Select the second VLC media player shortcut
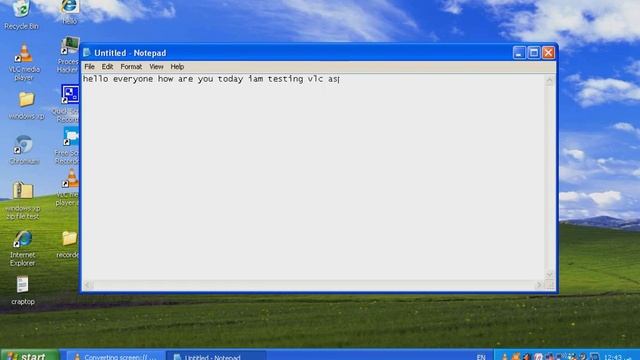Viewport: 640px width, 360px height. (x=69, y=188)
